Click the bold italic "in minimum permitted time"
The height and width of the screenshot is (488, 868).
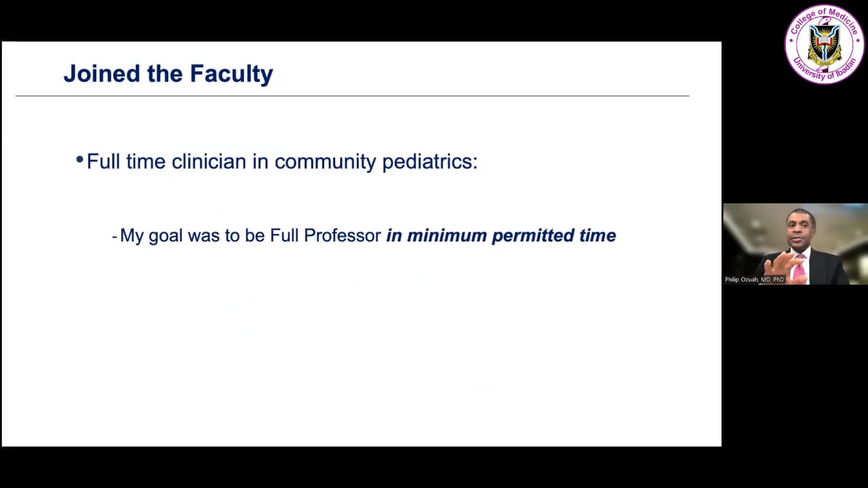[501, 236]
